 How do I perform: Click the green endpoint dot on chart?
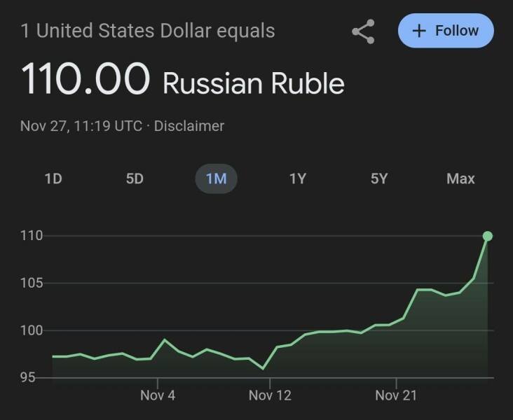[488, 236]
